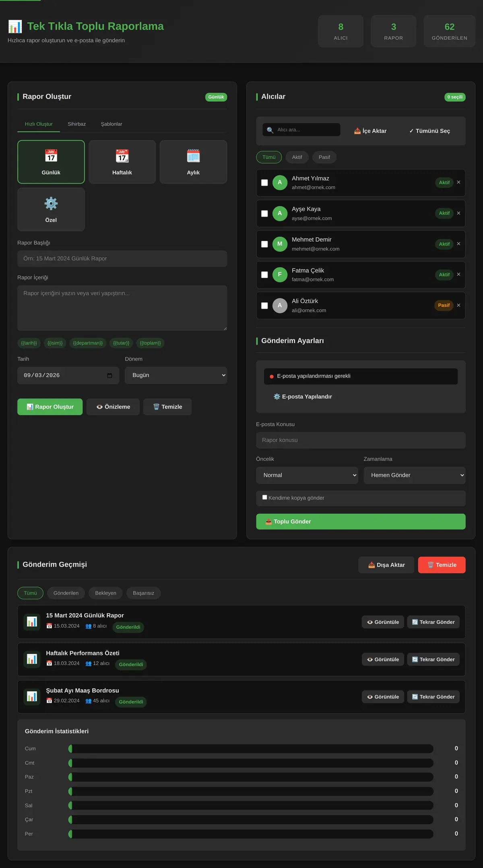Expand the Öncelik dropdown set to Normal

(x=307, y=475)
